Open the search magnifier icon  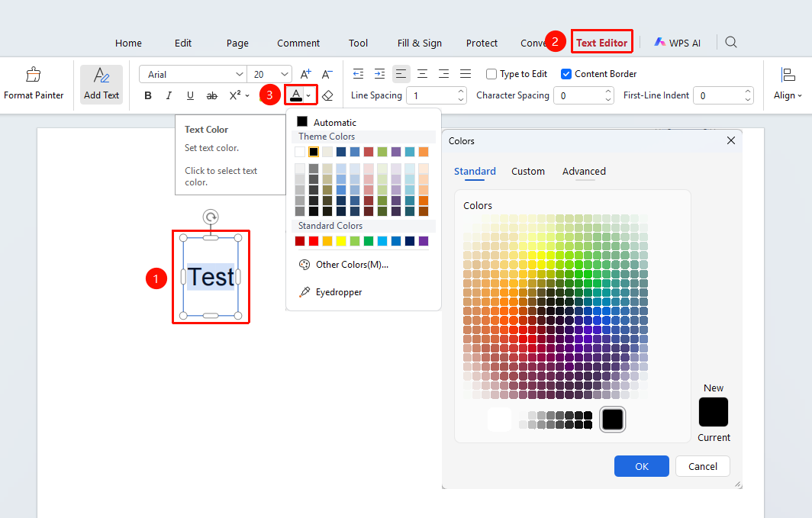pos(730,43)
